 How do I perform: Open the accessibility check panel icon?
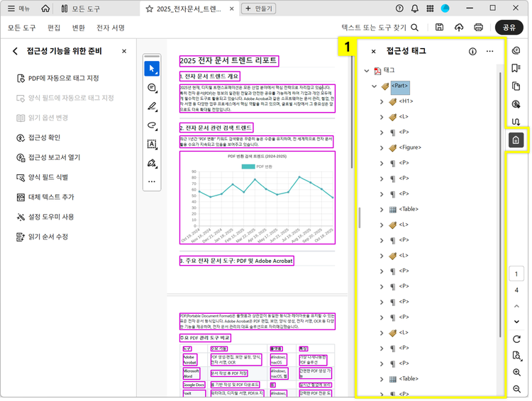click(x=516, y=104)
